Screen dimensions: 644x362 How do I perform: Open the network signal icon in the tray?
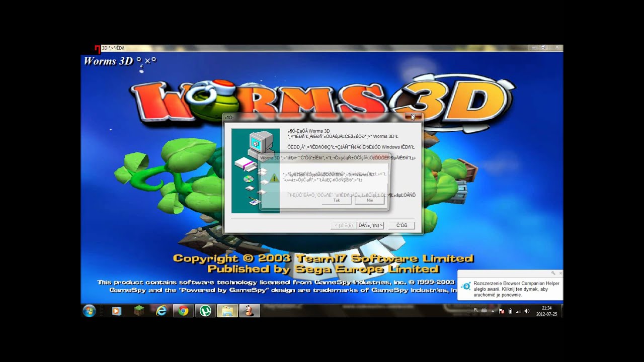518,311
